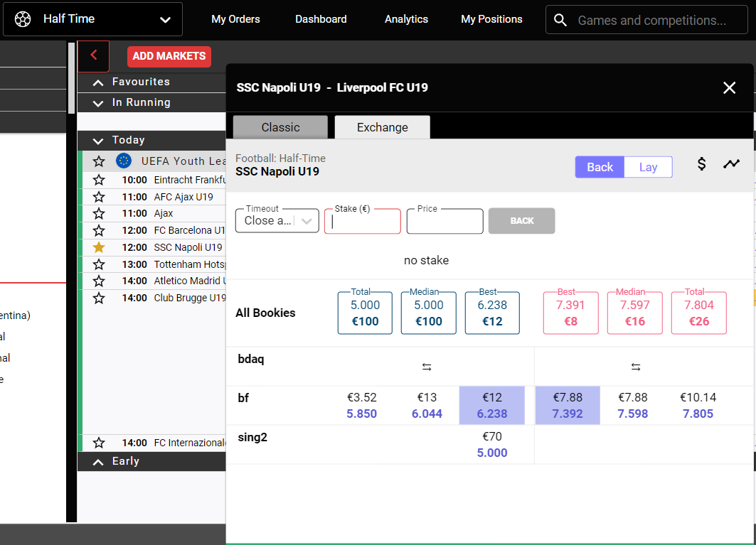The width and height of the screenshot is (756, 545).
Task: Select the Back bet side
Action: tap(600, 167)
